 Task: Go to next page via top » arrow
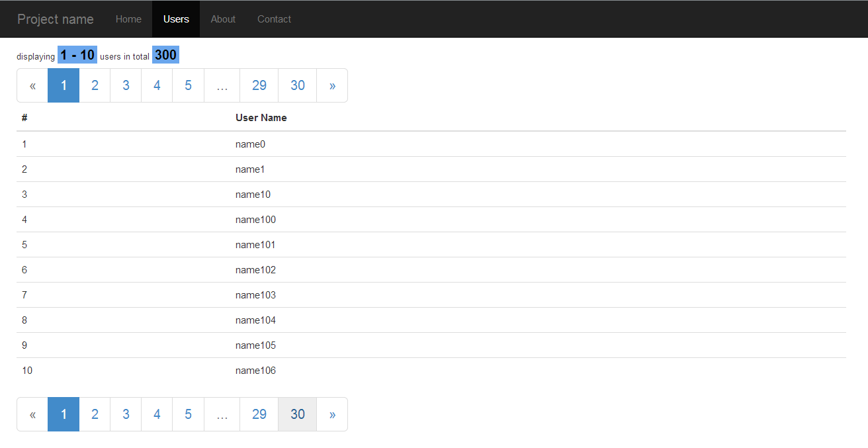331,85
